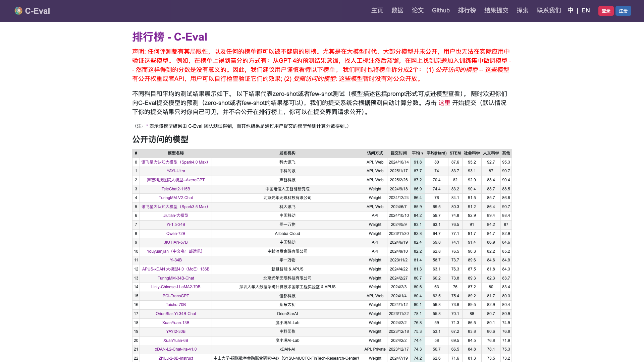
Task: Click the 佳都科技 organization cell
Action: point(287,296)
